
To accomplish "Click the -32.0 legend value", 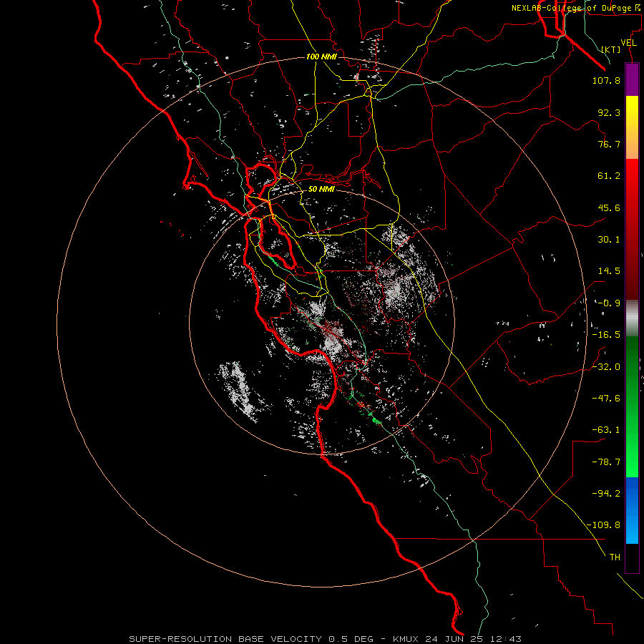I will point(606,367).
